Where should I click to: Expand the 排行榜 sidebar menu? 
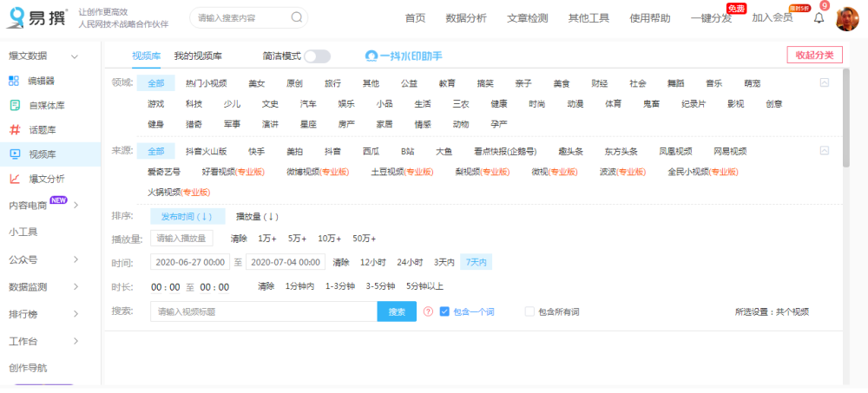76,314
